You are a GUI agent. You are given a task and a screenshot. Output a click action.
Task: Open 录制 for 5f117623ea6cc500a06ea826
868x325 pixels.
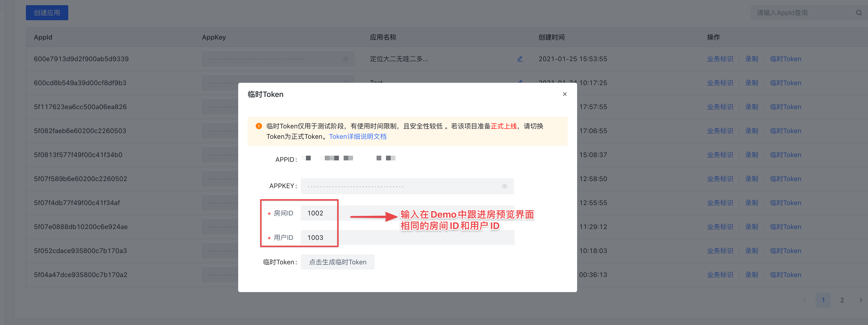[751, 107]
